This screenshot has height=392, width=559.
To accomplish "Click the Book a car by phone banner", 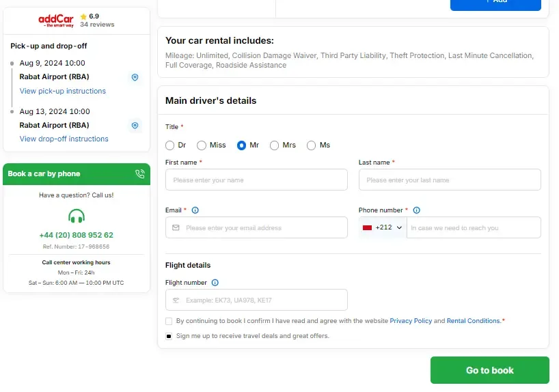I will coord(77,174).
